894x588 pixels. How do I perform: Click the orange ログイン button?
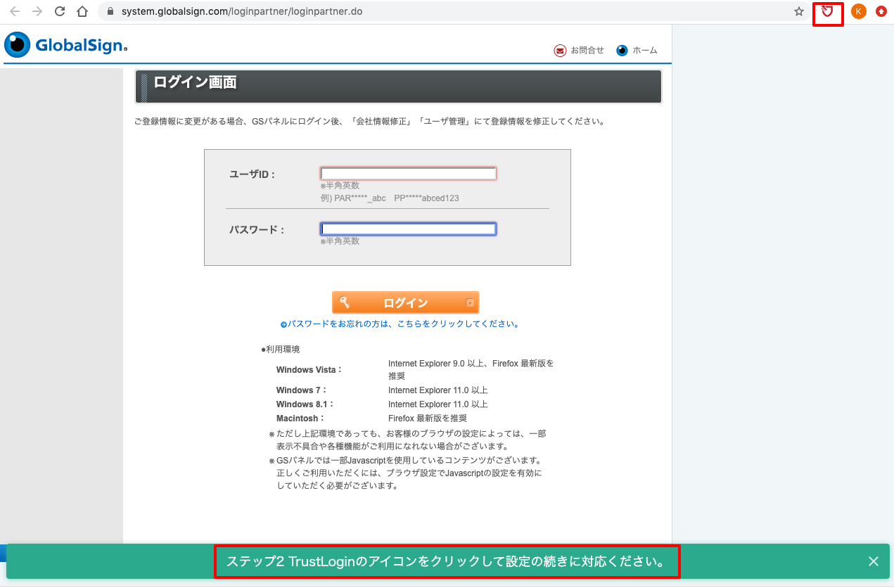[x=406, y=302]
